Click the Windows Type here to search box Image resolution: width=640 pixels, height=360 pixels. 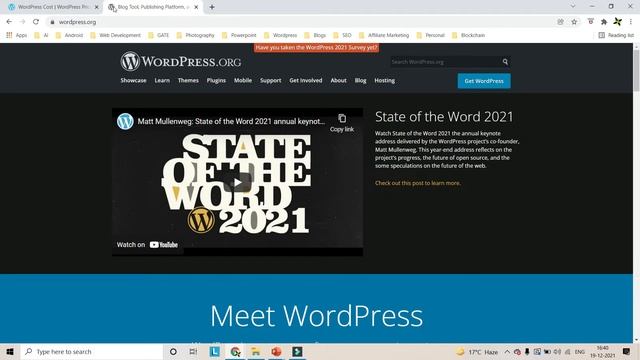pyautogui.click(x=92, y=351)
